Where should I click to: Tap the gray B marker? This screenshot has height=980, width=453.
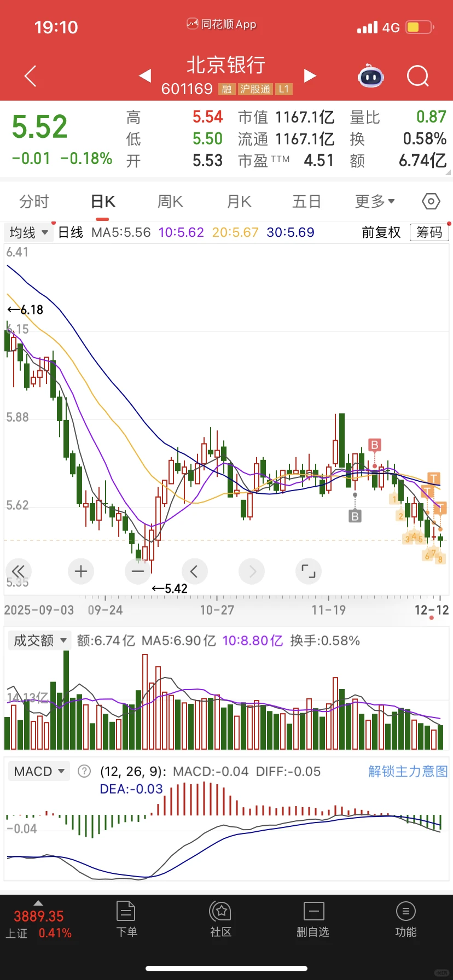(355, 516)
